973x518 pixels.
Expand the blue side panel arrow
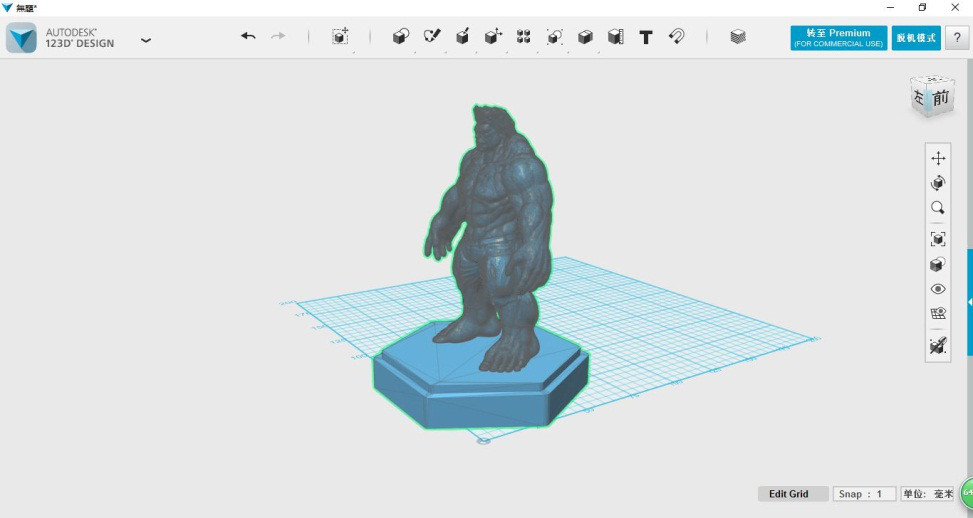click(969, 302)
